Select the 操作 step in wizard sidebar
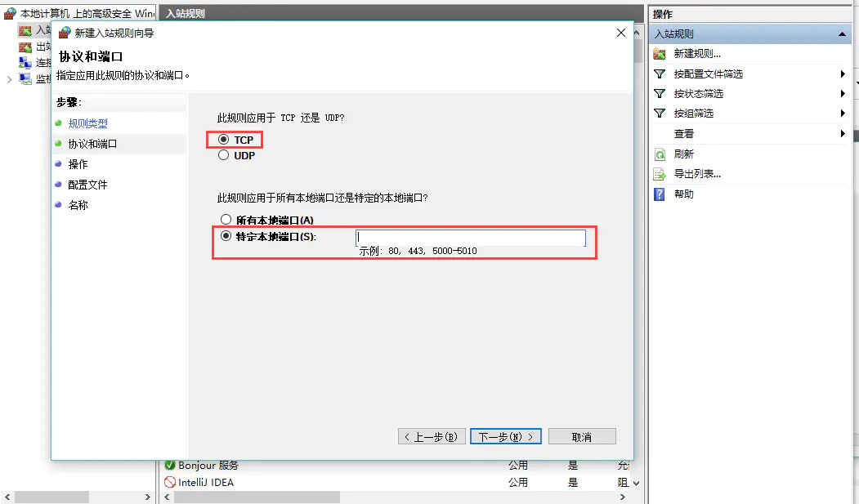 [78, 164]
